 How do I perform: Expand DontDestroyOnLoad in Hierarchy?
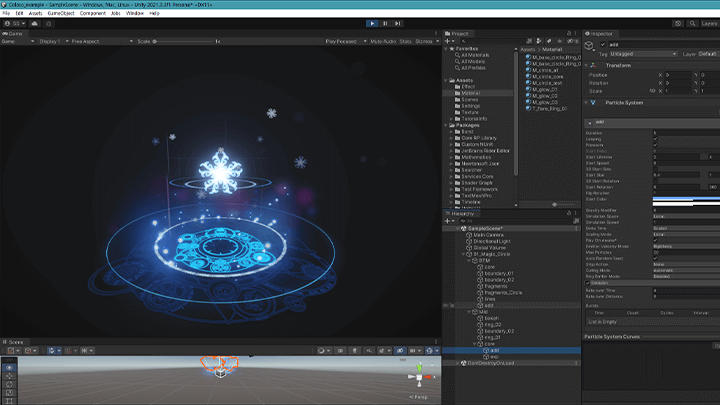pos(458,363)
